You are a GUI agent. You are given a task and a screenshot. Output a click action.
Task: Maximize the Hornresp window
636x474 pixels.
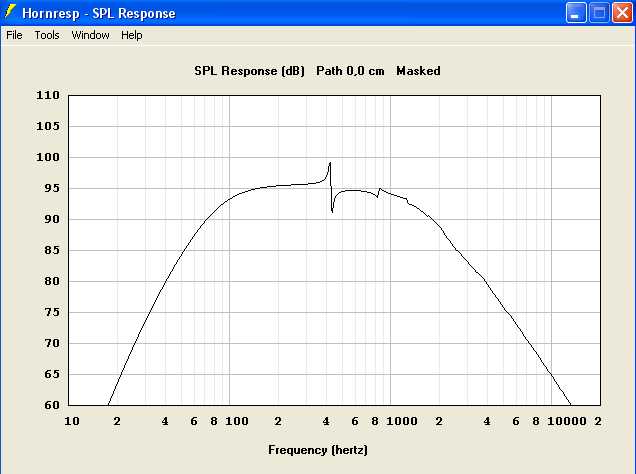click(599, 13)
